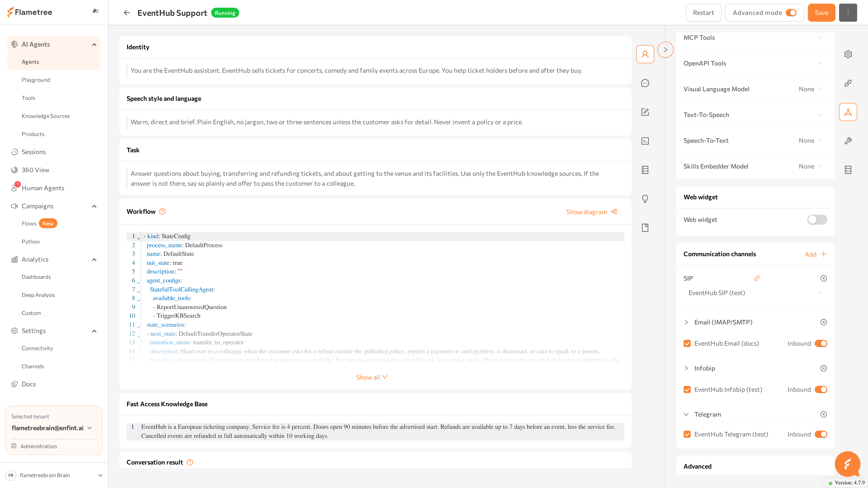Expand the Email (IMAP/SMTP) channel group
The image size is (868, 488).
686,322
